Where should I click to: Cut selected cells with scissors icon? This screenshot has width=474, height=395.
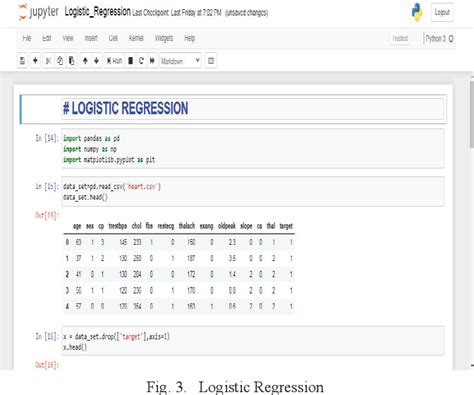pyautogui.click(x=48, y=61)
